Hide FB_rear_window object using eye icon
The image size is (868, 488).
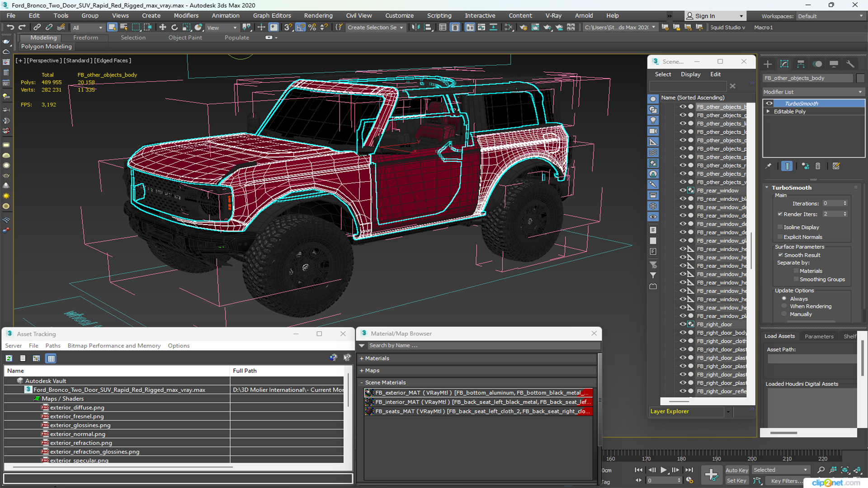(683, 190)
